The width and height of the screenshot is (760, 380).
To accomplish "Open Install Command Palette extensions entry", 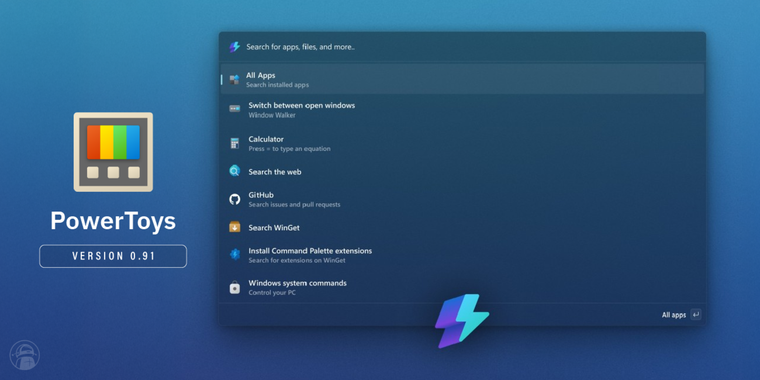I will pos(462,255).
